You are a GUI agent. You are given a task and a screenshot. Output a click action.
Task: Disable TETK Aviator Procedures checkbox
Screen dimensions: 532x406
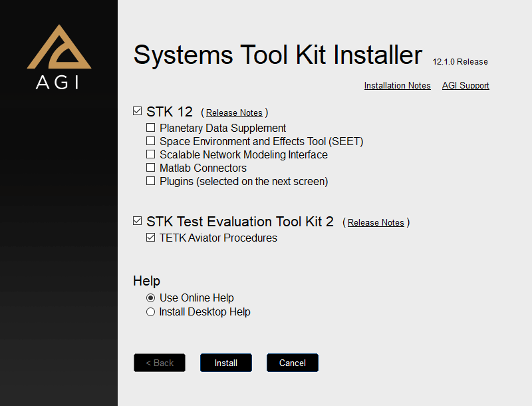151,238
